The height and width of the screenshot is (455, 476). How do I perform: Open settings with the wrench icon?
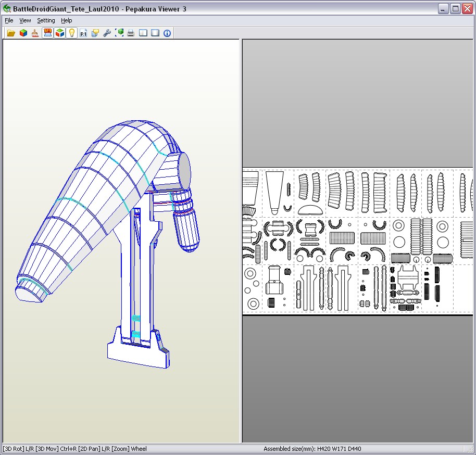[107, 33]
